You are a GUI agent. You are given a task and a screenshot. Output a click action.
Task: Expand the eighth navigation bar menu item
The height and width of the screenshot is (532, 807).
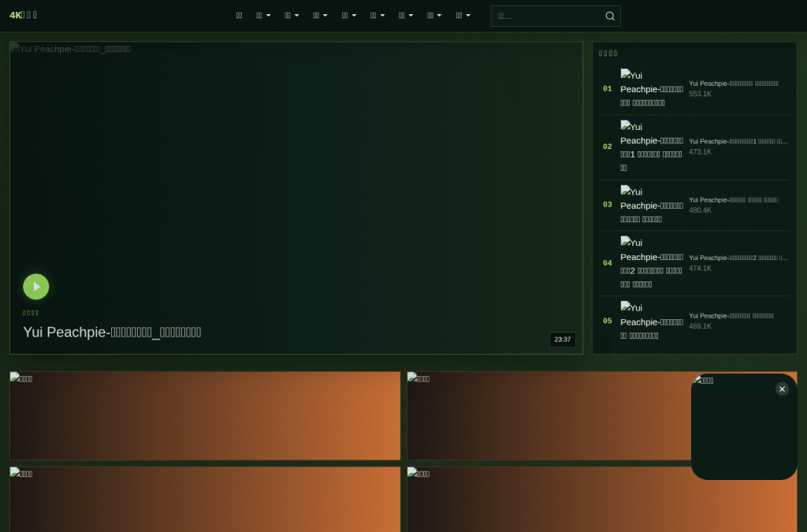tap(434, 16)
